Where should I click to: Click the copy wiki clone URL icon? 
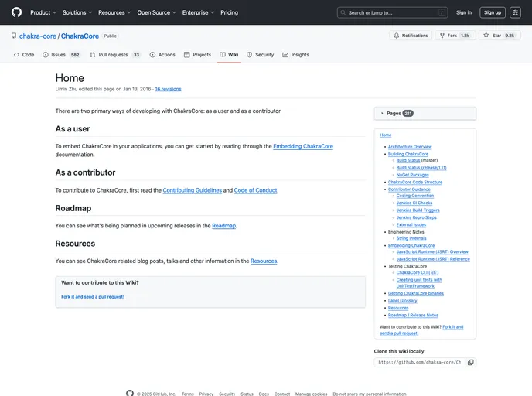[471, 363]
